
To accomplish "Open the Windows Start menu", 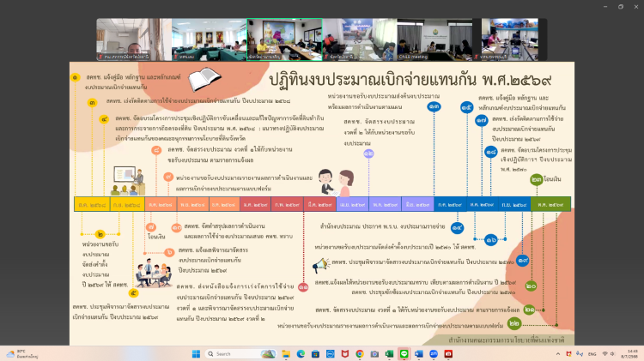I will pyautogui.click(x=195, y=353).
